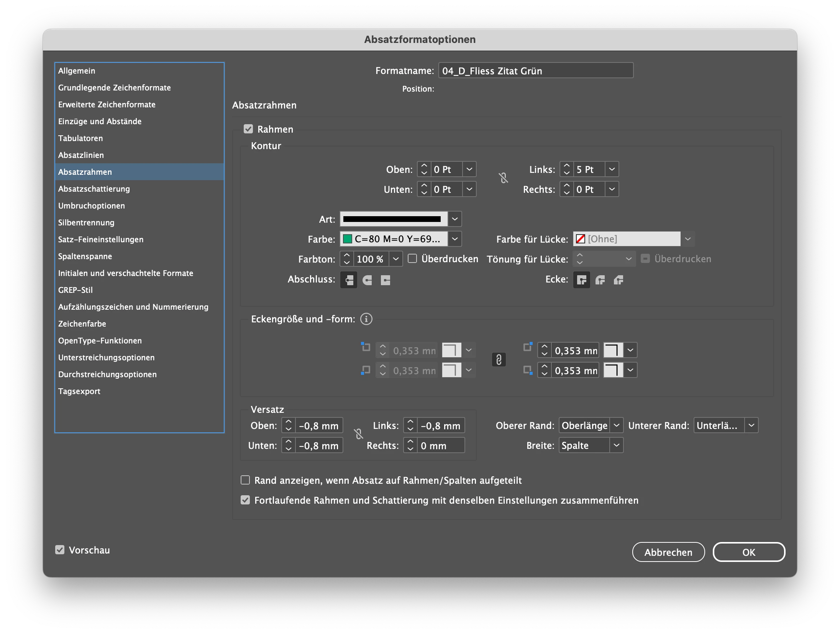Toggle the Vorschau preview checkbox
The height and width of the screenshot is (634, 840).
(60, 550)
